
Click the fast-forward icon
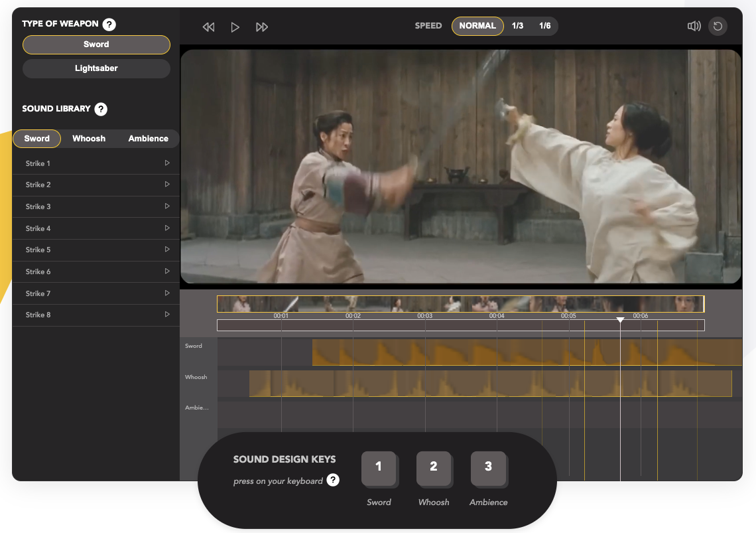tap(262, 27)
